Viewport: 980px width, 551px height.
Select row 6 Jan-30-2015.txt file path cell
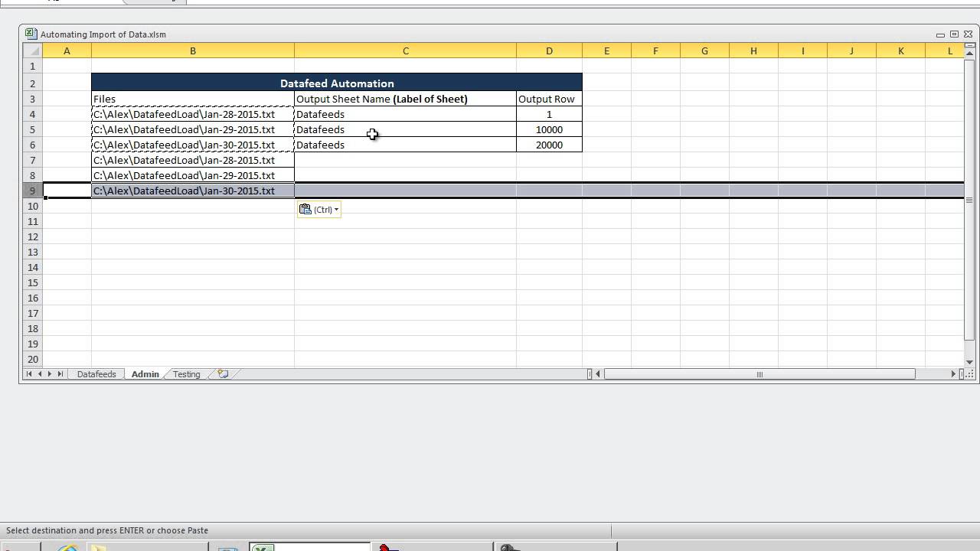(x=192, y=145)
